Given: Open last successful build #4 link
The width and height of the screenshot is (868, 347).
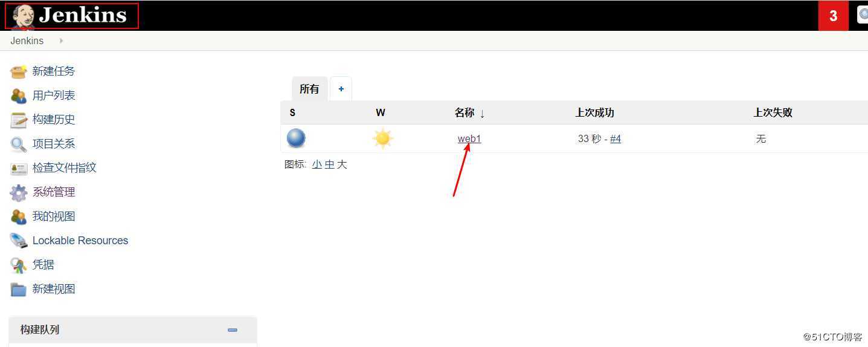Looking at the screenshot, I should (x=616, y=138).
